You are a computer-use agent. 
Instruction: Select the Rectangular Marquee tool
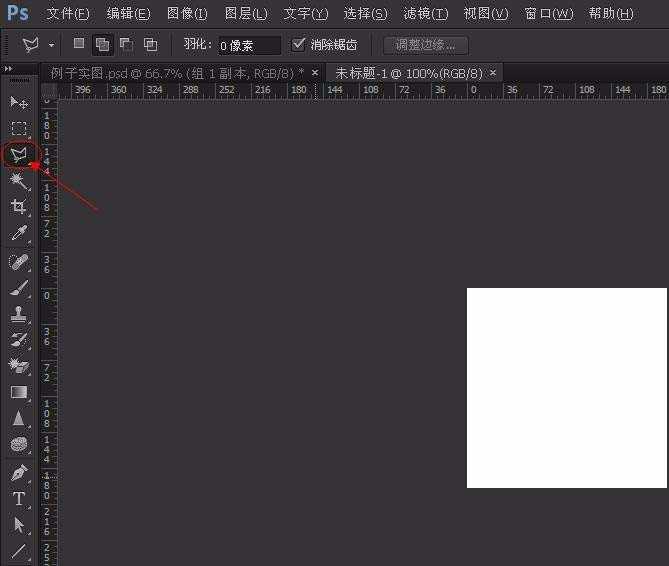coord(18,129)
